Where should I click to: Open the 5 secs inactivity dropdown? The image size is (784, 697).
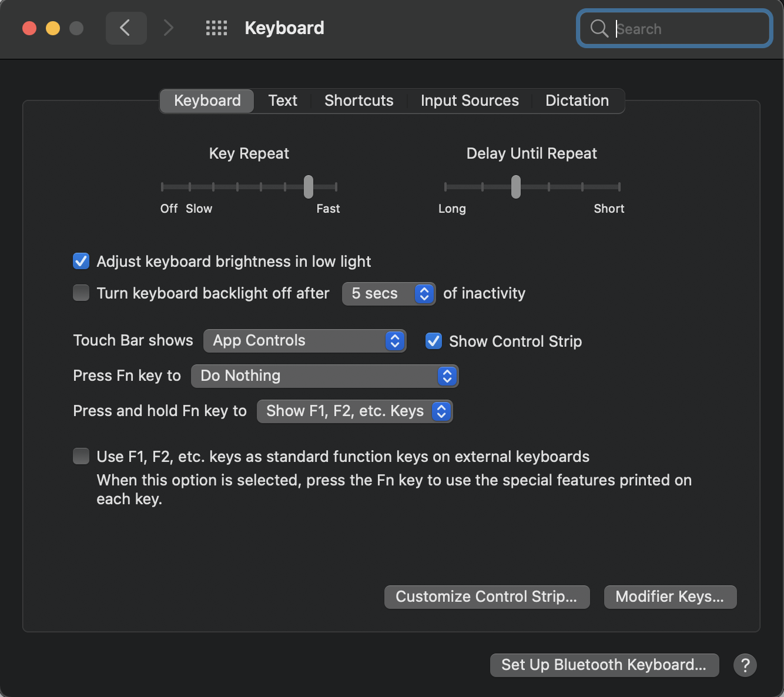(388, 293)
